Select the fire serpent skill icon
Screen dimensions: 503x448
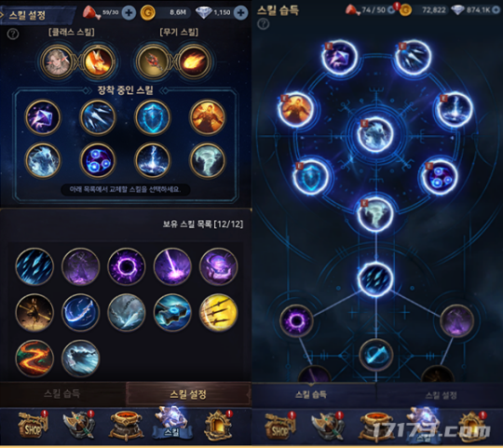(x=34, y=359)
